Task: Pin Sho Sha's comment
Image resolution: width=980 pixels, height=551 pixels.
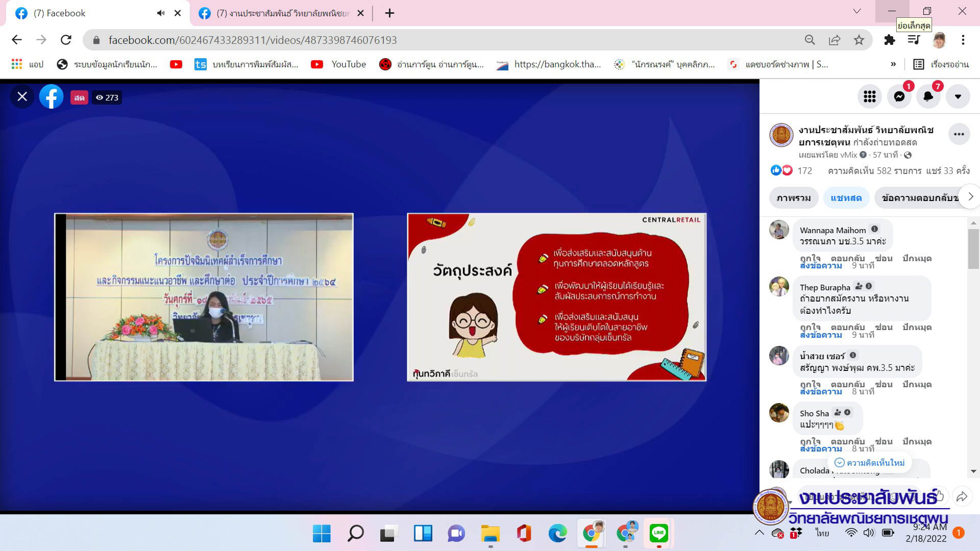Action: 917,441
